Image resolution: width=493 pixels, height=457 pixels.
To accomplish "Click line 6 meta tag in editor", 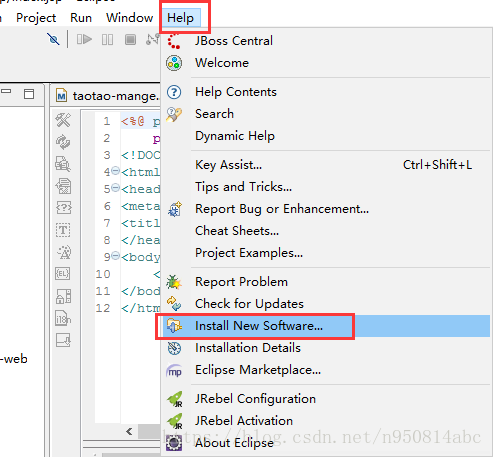I will click(x=141, y=206).
